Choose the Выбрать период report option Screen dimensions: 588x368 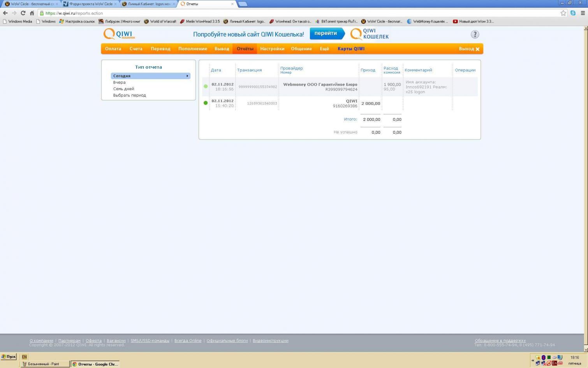(x=129, y=95)
